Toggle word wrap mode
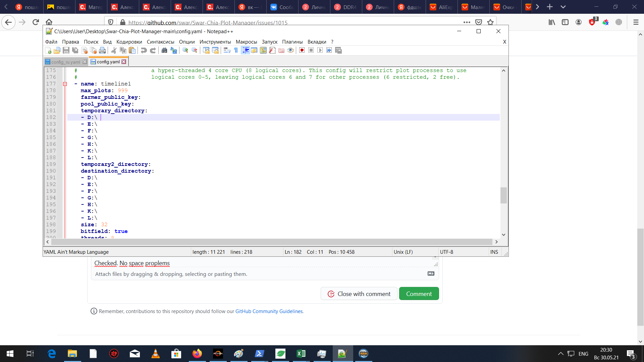 [227, 50]
